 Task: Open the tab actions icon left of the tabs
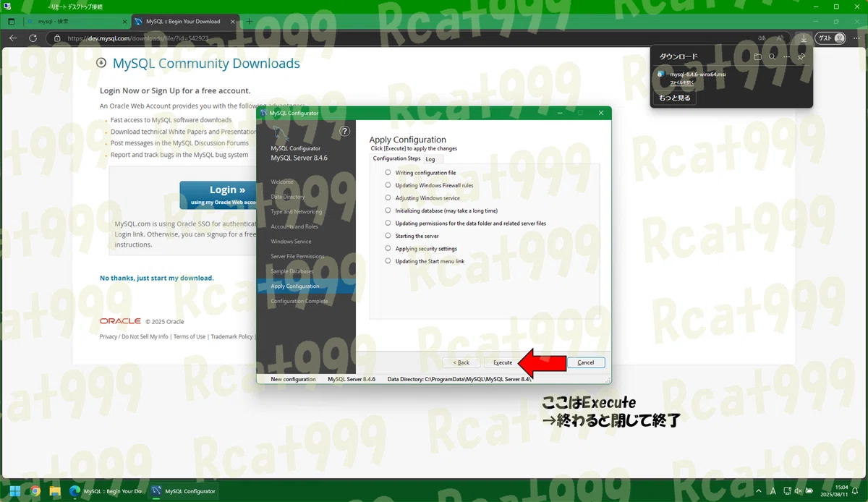[12, 22]
